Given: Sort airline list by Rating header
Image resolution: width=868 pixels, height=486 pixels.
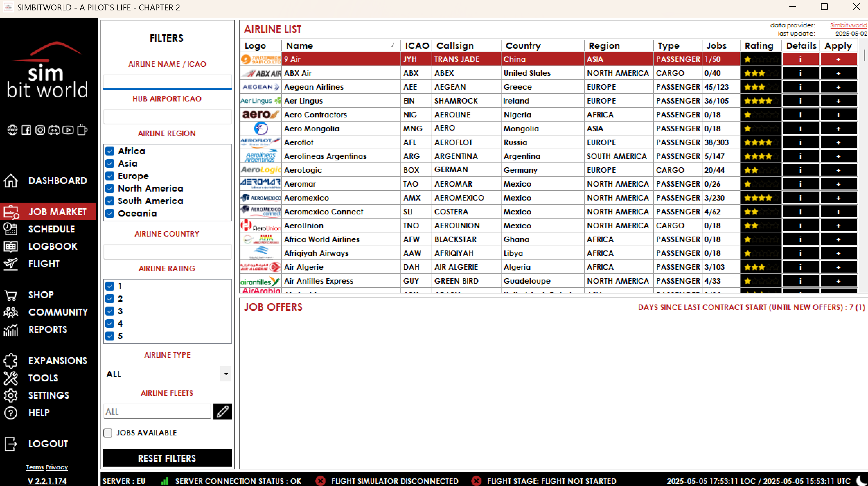Looking at the screenshot, I should tap(759, 46).
